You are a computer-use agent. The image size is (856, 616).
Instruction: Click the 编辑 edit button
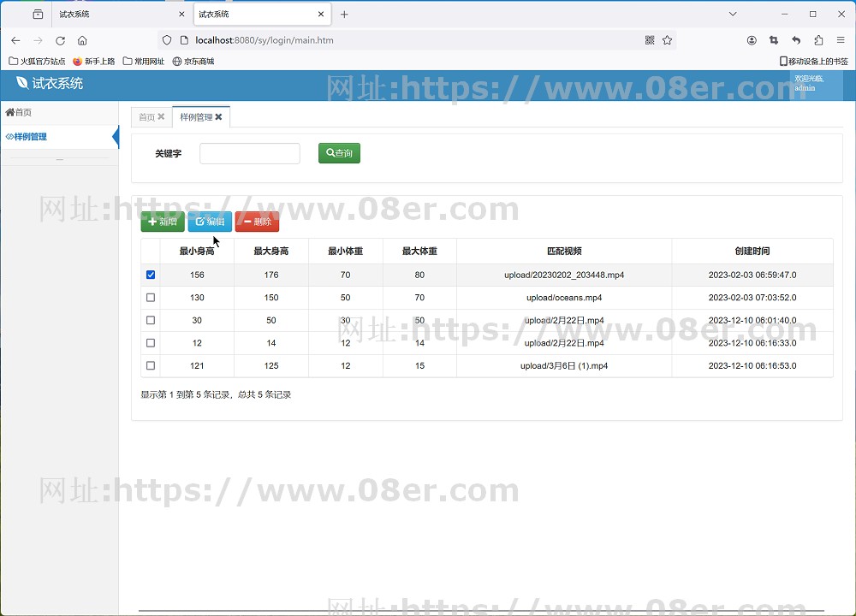tap(210, 222)
